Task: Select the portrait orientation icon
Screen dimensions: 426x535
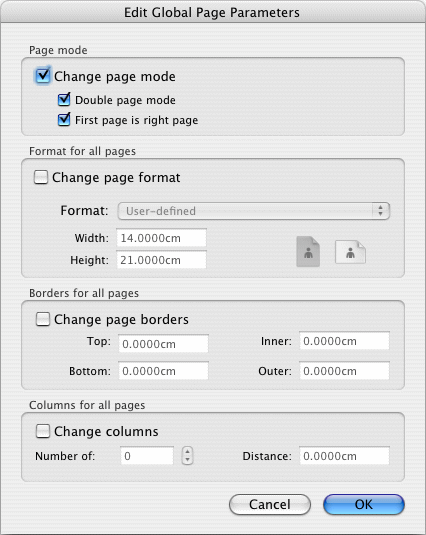Action: pos(308,251)
